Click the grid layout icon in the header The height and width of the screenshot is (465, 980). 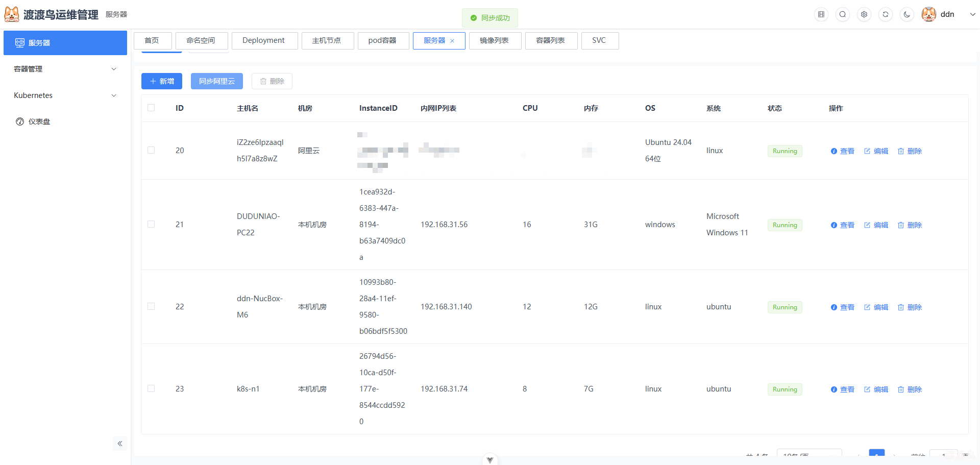pyautogui.click(x=821, y=14)
